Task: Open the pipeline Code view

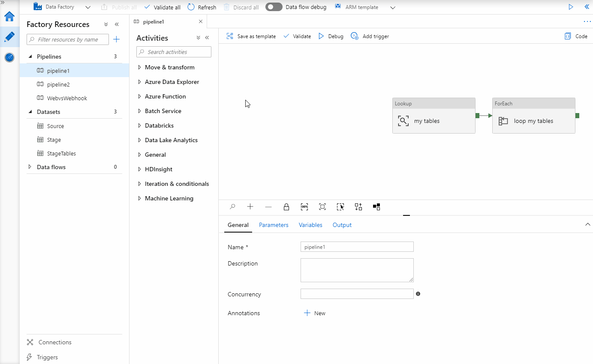Action: (x=576, y=36)
